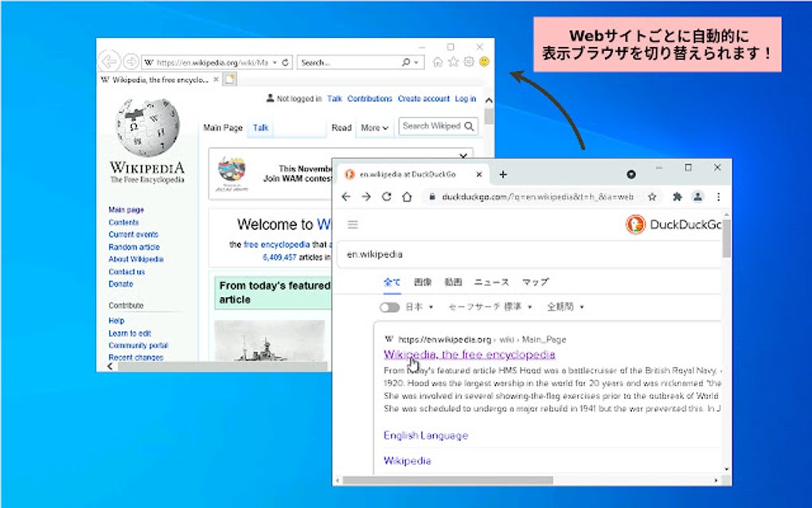Click the Search Wikipedia input field
Image resolution: width=812 pixels, height=508 pixels.
click(432, 126)
